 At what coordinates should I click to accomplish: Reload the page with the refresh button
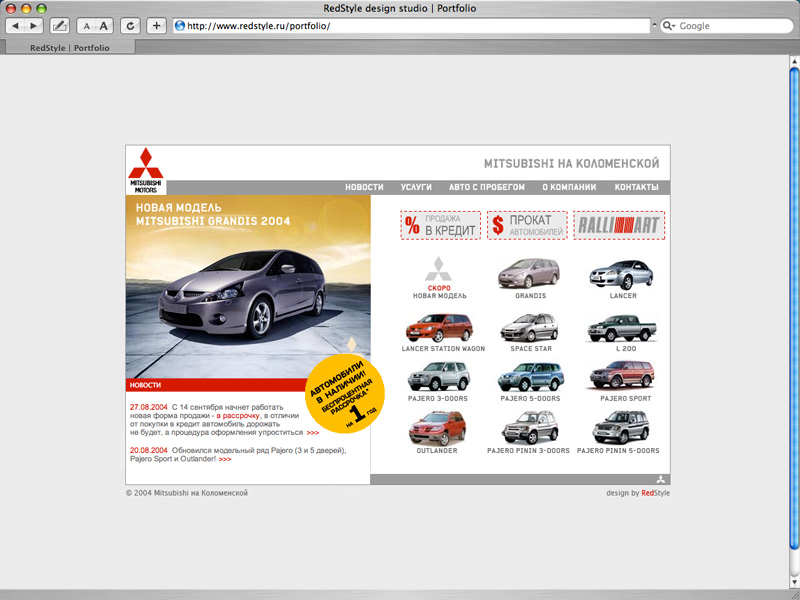click(130, 26)
